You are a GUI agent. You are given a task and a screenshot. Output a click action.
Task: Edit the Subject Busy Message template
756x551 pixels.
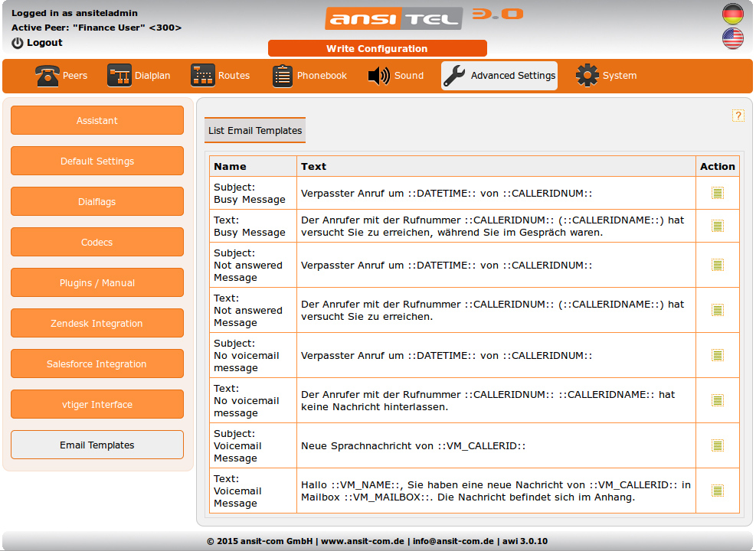click(717, 193)
